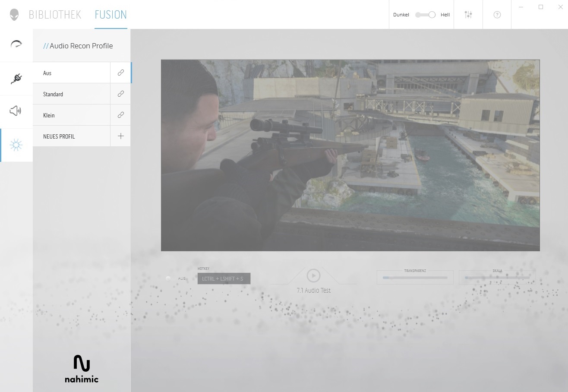Viewport: 568px width, 392px height.
Task: Click the nahimic logo
Action: 82,369
